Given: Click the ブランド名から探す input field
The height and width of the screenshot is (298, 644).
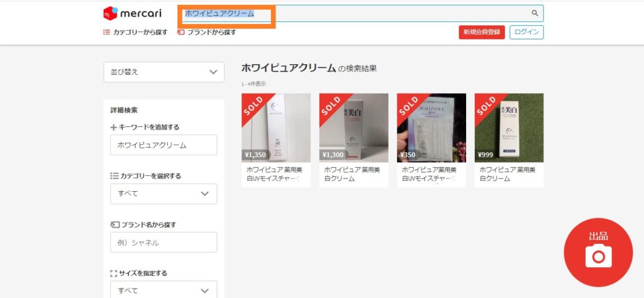Looking at the screenshot, I should [x=164, y=242].
